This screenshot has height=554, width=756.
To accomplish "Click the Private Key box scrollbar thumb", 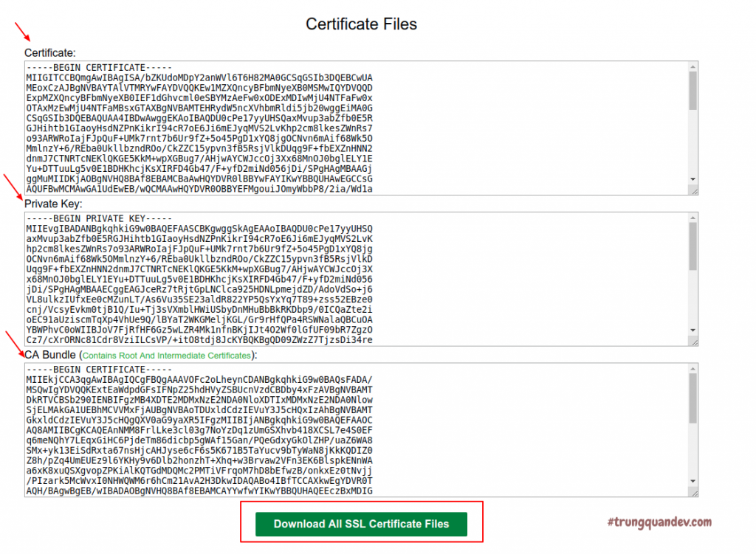I will (693, 246).
